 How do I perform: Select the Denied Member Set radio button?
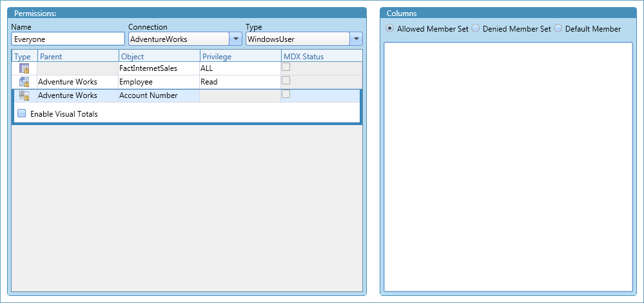point(476,28)
